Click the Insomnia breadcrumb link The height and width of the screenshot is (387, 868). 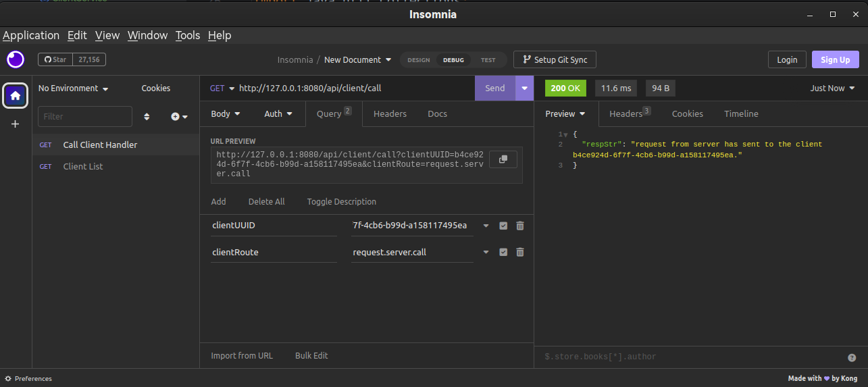[x=295, y=59]
